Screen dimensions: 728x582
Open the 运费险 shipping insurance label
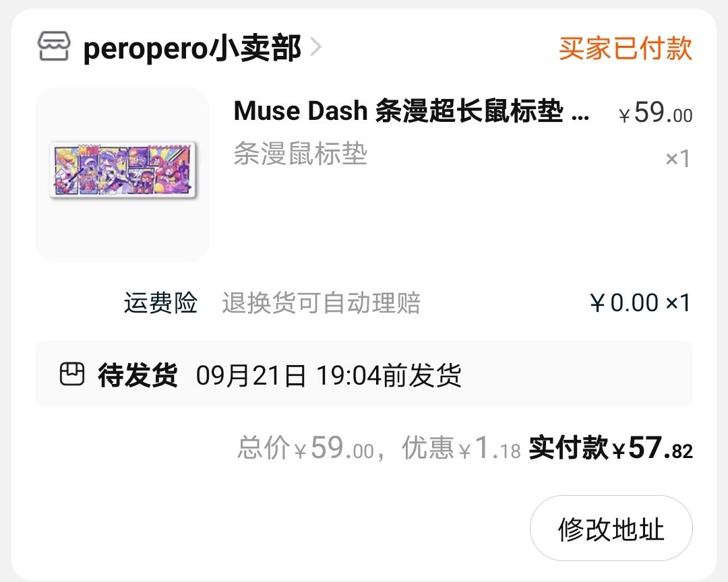(160, 302)
